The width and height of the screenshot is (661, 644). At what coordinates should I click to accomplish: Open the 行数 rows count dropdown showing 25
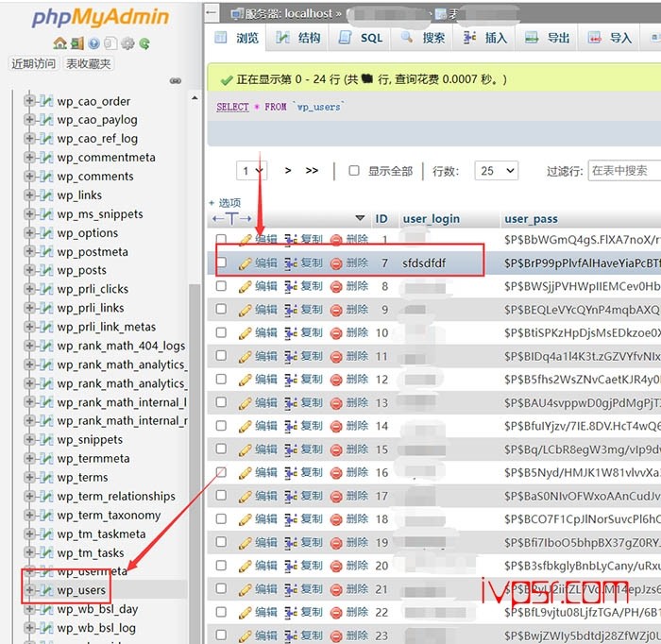(496, 171)
